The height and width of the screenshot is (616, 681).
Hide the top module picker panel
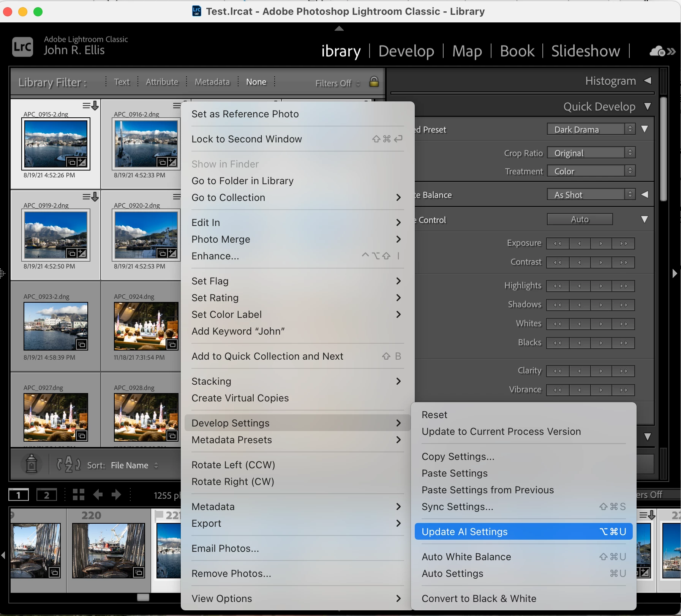coord(339,28)
